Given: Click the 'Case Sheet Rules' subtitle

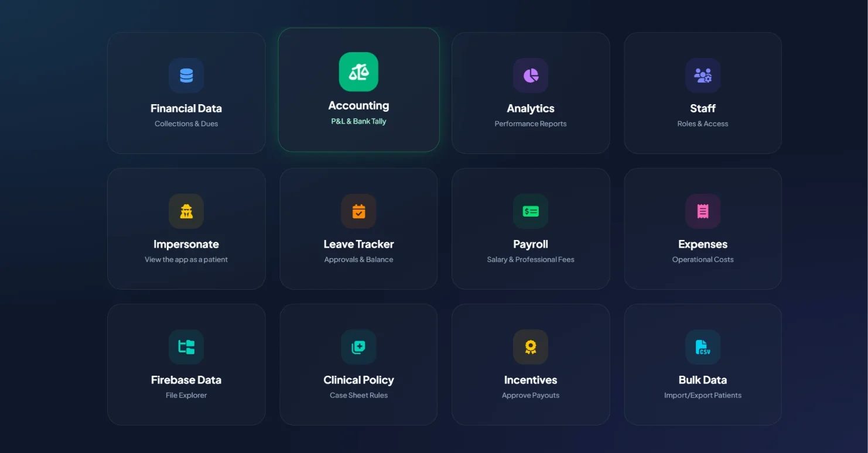Looking at the screenshot, I should 358,395.
